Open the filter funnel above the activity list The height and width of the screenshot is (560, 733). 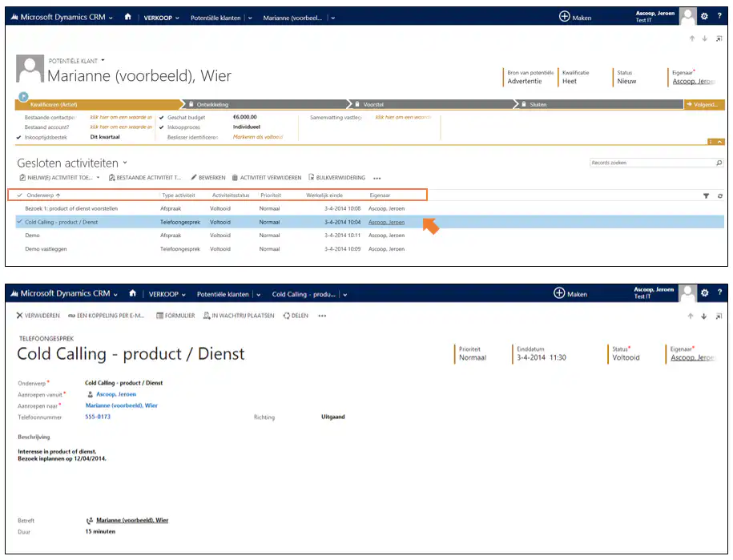[x=706, y=195]
